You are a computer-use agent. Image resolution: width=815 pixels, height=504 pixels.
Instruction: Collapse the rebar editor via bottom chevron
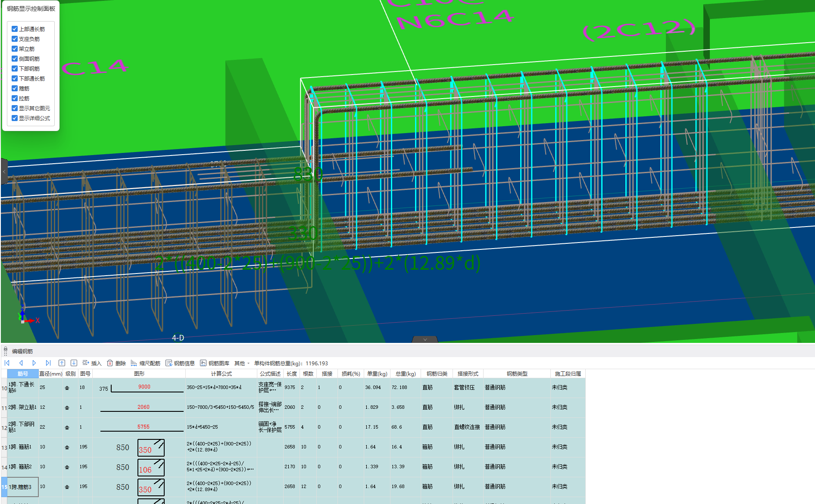tap(425, 339)
